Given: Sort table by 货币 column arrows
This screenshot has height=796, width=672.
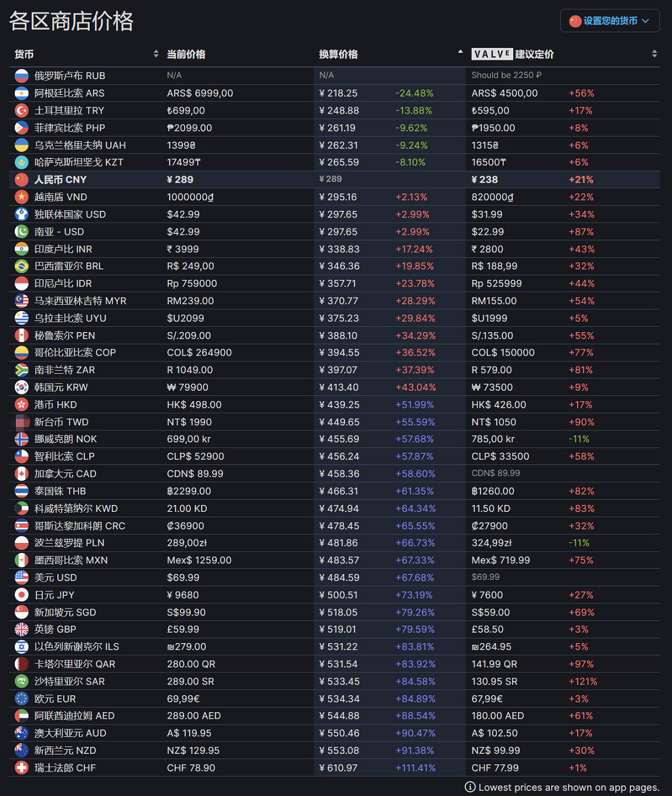Looking at the screenshot, I should click(x=156, y=54).
